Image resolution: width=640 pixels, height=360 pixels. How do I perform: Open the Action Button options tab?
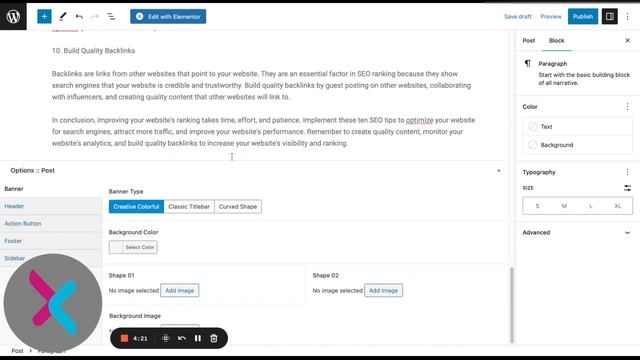[x=51, y=224]
